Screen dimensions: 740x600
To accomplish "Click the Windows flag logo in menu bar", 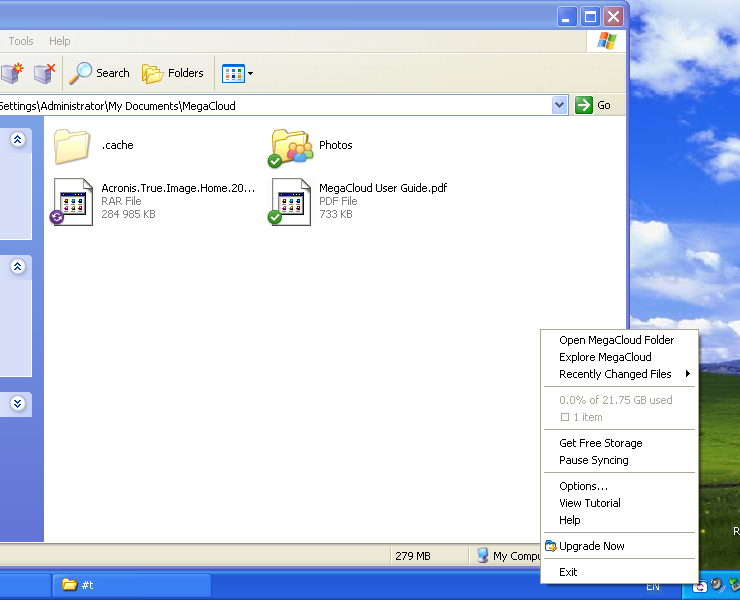I will 606,41.
